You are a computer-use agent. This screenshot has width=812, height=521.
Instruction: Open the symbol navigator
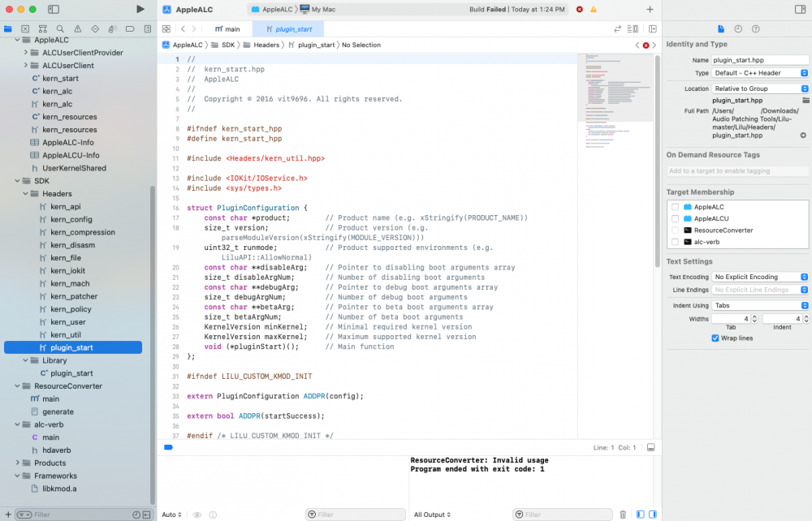tap(43, 29)
